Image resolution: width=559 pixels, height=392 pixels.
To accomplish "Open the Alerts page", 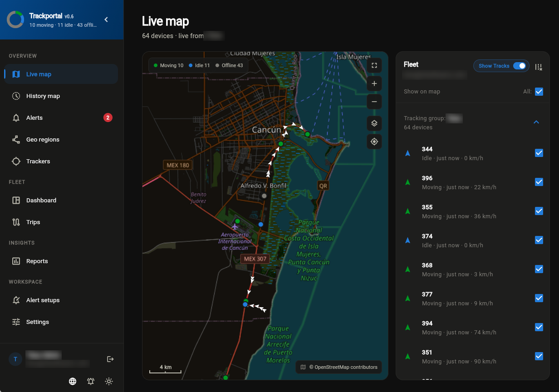I will pos(61,118).
